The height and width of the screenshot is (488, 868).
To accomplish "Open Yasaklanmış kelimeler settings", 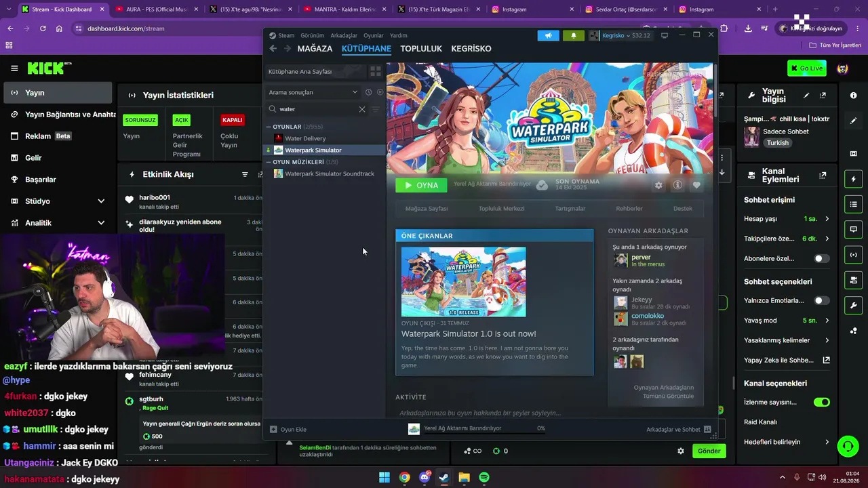I will (787, 340).
